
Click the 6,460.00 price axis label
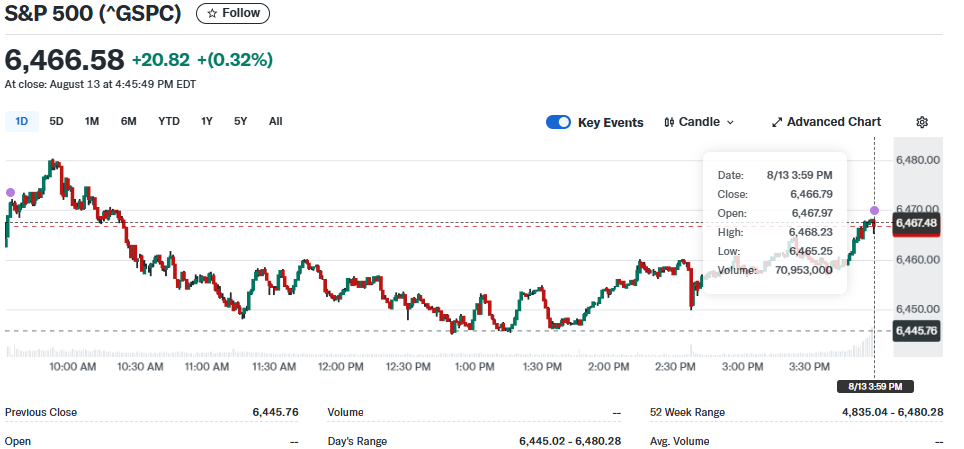[x=917, y=260]
